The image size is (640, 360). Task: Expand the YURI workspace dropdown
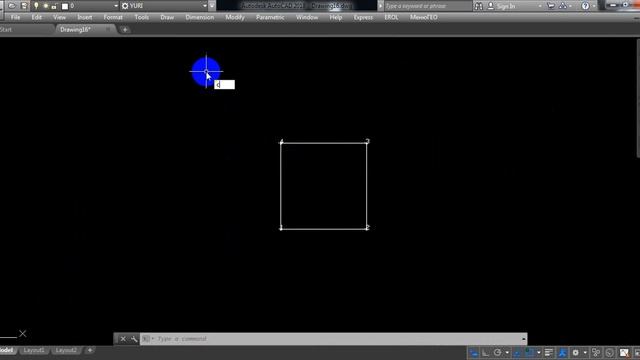point(204,6)
